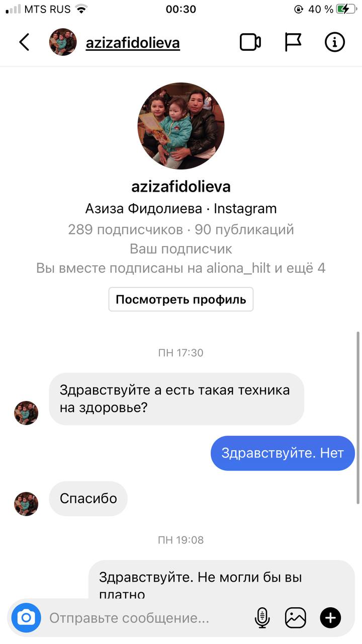The image size is (362, 644).
Task: Select the Спасибо message bubble
Action: [x=88, y=499]
